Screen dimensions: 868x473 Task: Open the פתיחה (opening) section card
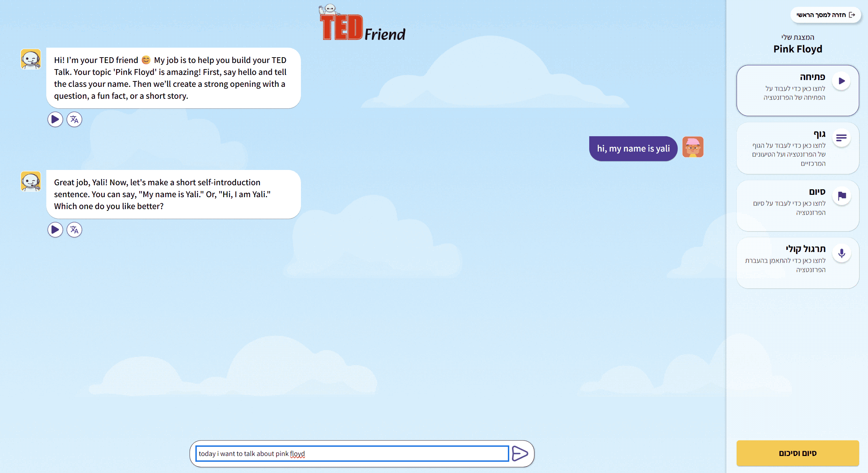798,91
